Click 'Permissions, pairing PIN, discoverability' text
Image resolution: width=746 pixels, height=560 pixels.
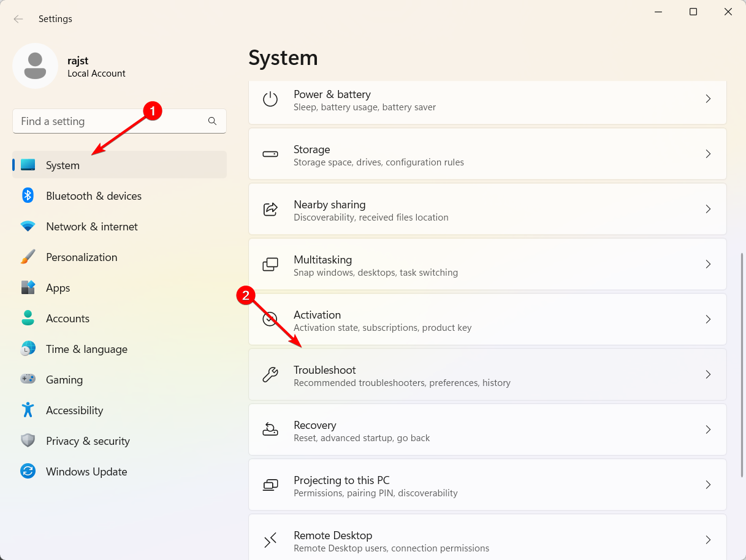(376, 493)
